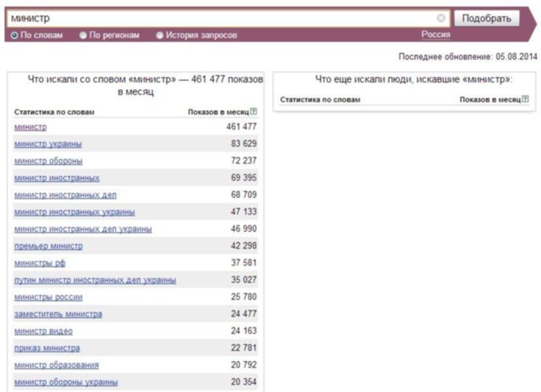Select the 'История запросов' radio button
Image resolution: width=541 pixels, height=392 pixels.
(x=160, y=35)
